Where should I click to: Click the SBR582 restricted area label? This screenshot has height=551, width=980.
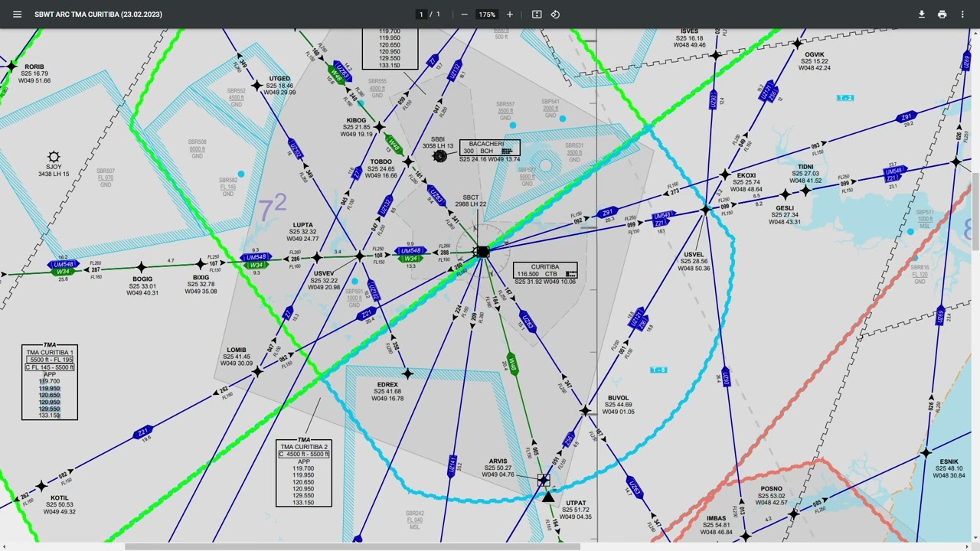click(228, 187)
